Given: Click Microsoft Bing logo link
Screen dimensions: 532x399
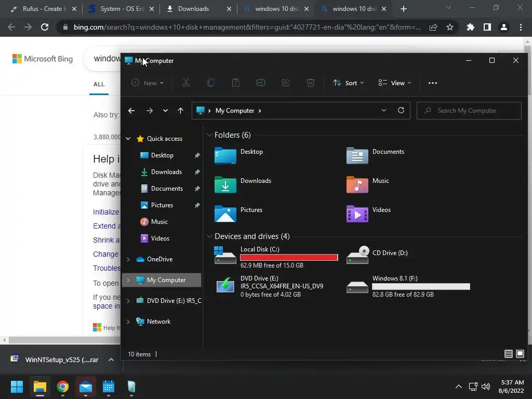Looking at the screenshot, I should (x=43, y=59).
